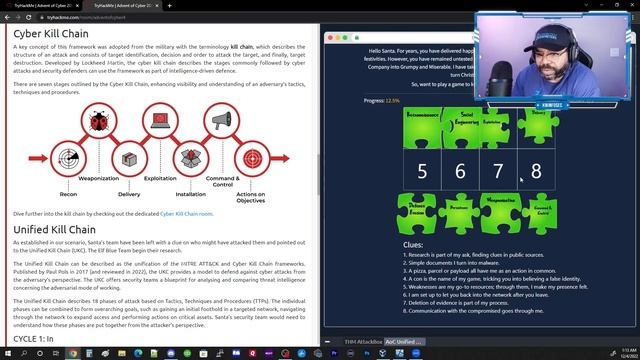Close the second TryHackMe tab

coord(157,6)
